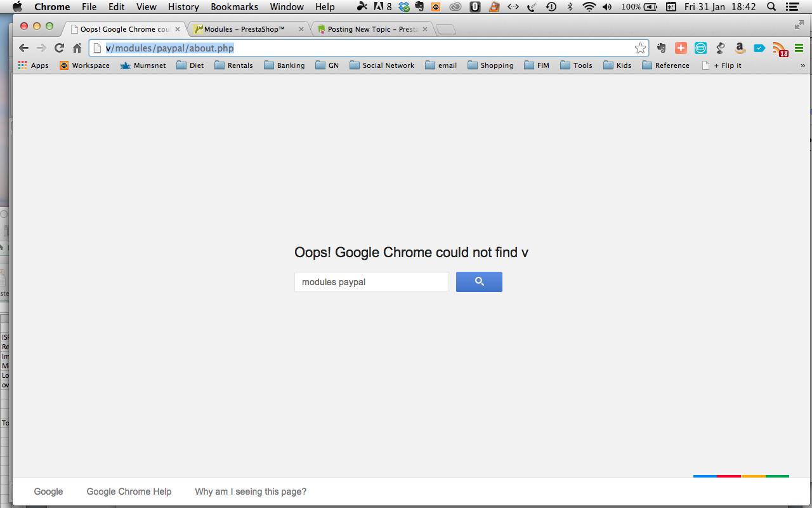Click the Google link in the footer
The height and width of the screenshot is (508, 812).
point(48,491)
